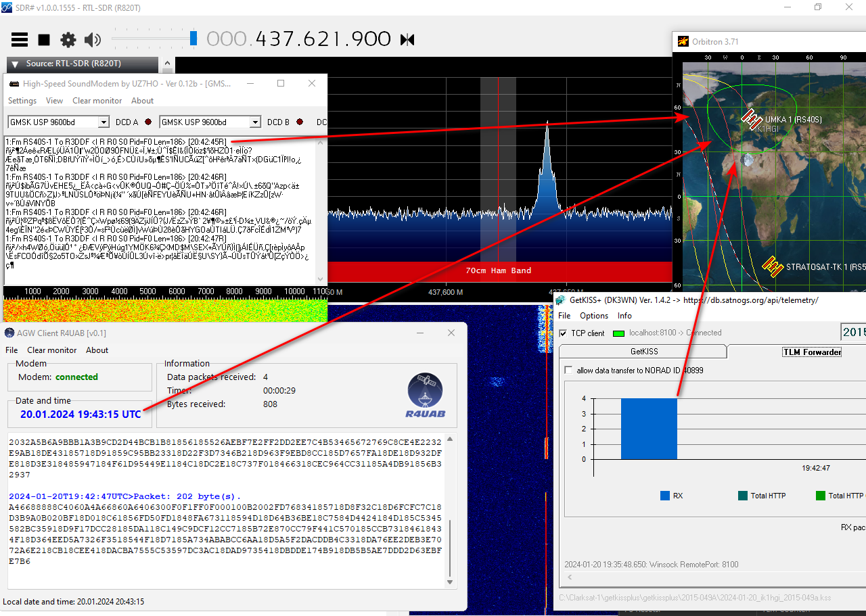Image resolution: width=866 pixels, height=616 pixels.
Task: Mute audio with the speaker icon
Action: coord(93,40)
